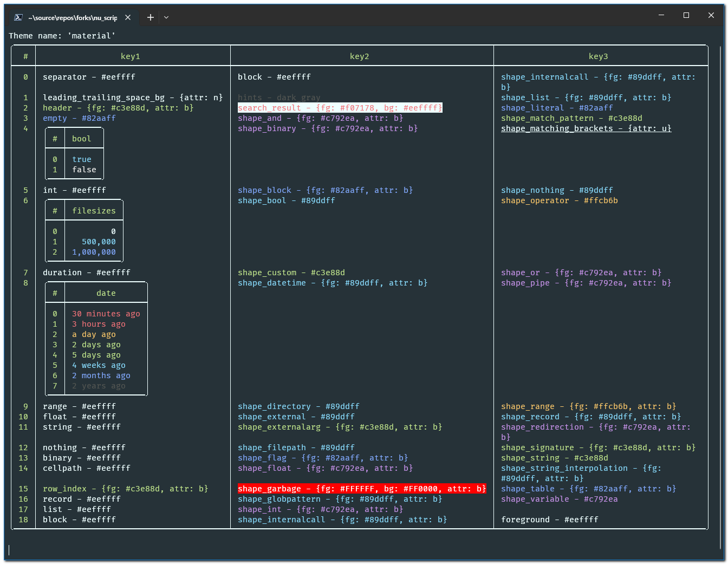
Task: Click the 'shape_range - {fg: #ffcb6b, attr: b}' row
Action: [x=589, y=406]
